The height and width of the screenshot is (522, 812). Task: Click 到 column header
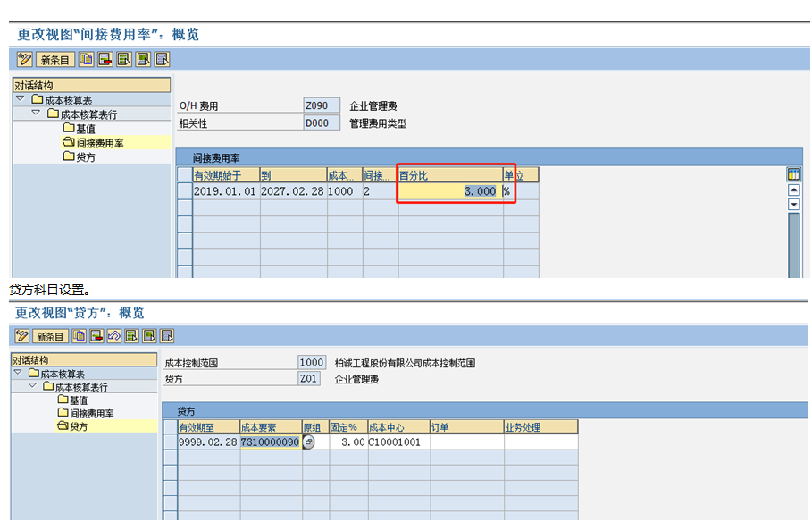point(294,174)
